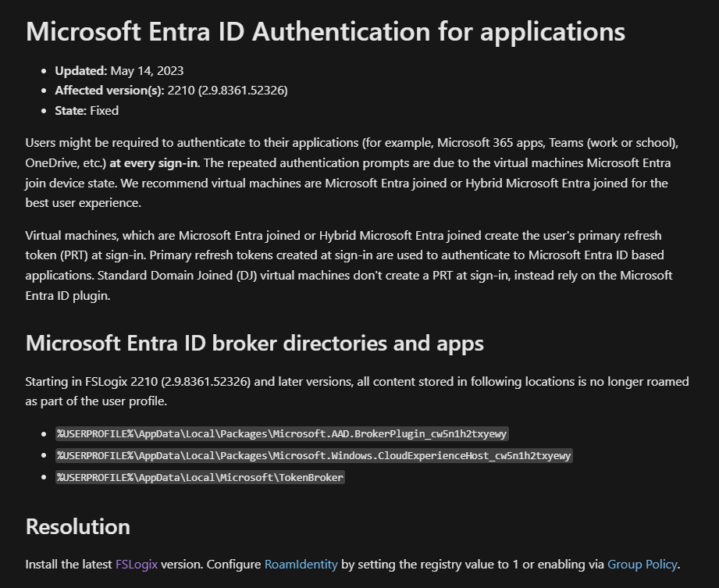Click the TokenBroker path code line
Screen dimensions: 719x588
200,477
